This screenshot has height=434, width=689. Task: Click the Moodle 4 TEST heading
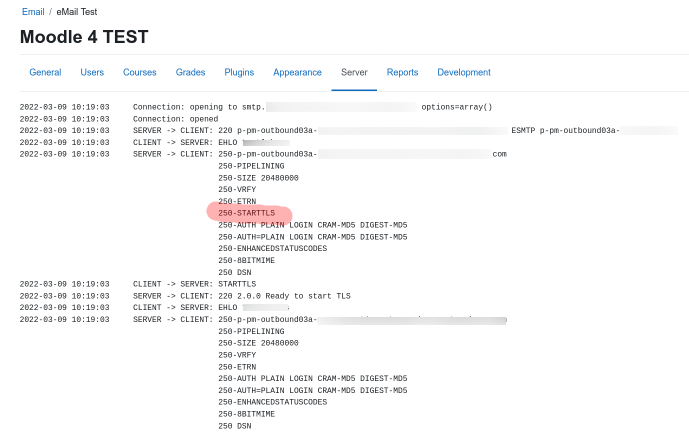tap(84, 37)
